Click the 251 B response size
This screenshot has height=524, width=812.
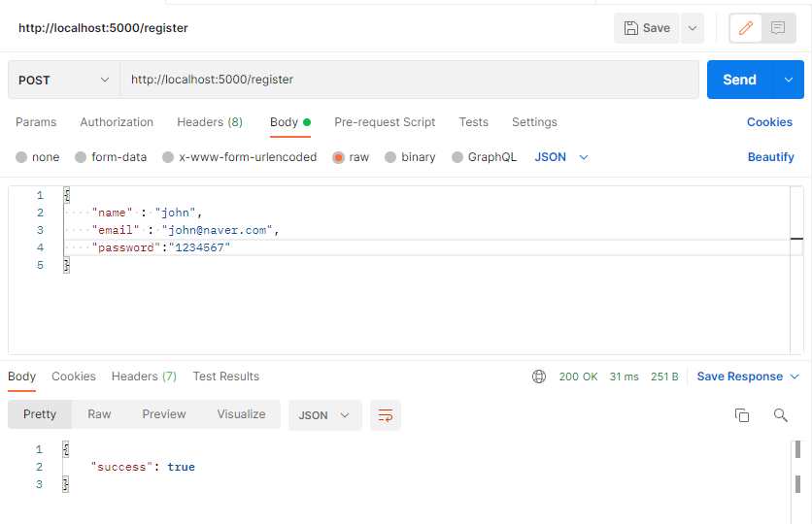[x=664, y=377]
